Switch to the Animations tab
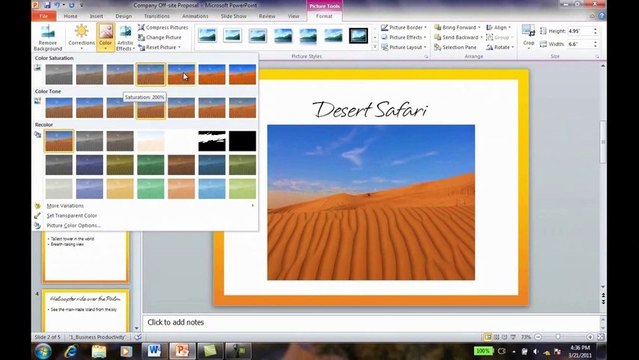Viewport: 639px width, 360px height. pyautogui.click(x=195, y=16)
